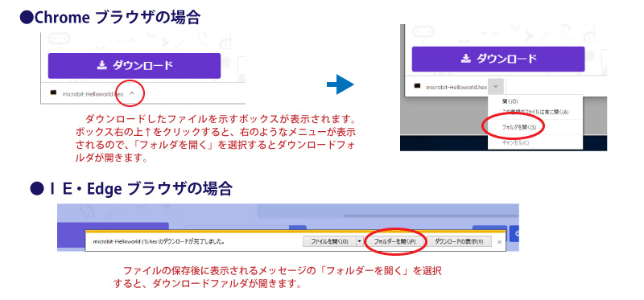Click the hex file icon in right Chrome download bar
This screenshot has height=300, width=644.
[x=417, y=87]
